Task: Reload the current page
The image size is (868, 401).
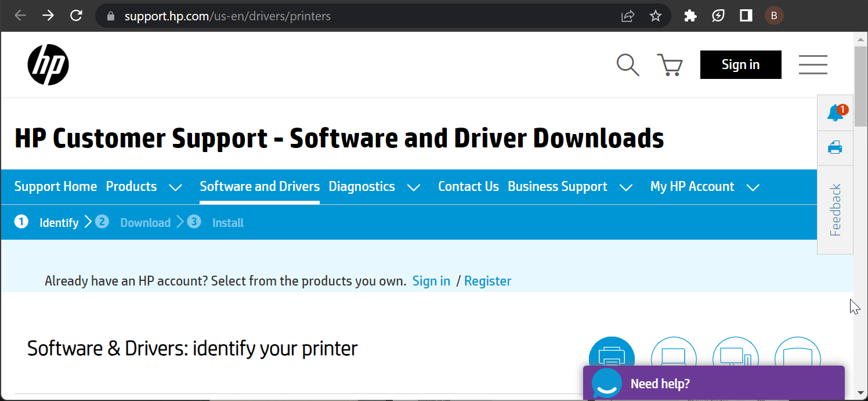Action: 76,16
